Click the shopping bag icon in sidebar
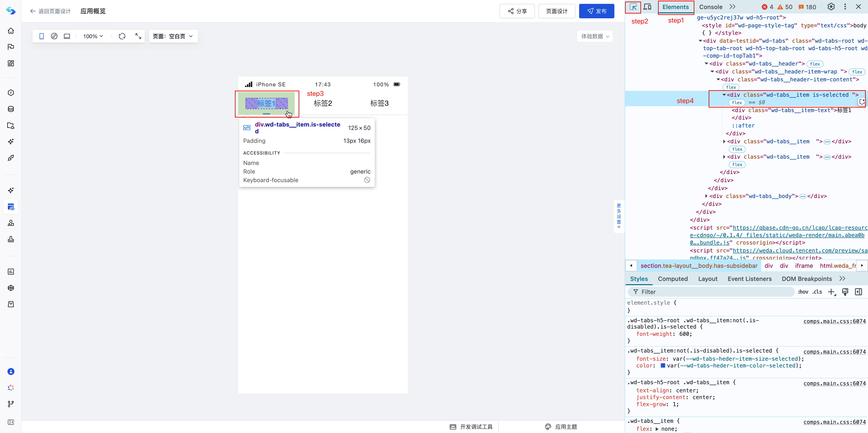Screen dimensions: 868x433 pos(11,304)
